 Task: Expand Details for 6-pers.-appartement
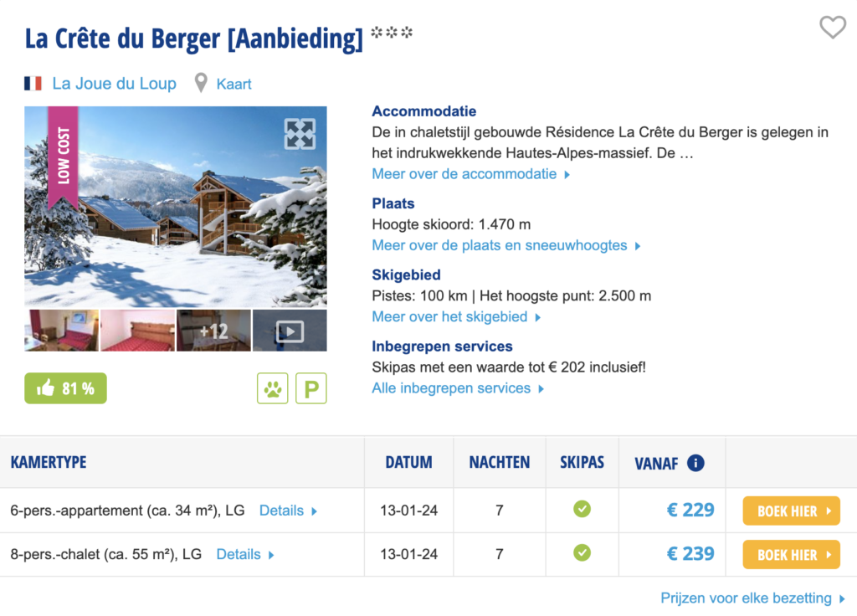(x=288, y=510)
